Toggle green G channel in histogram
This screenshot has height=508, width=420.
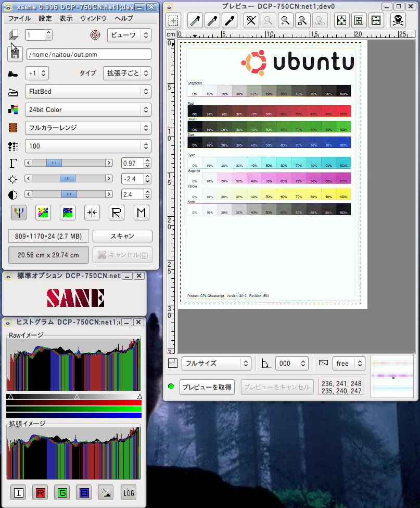click(x=62, y=493)
